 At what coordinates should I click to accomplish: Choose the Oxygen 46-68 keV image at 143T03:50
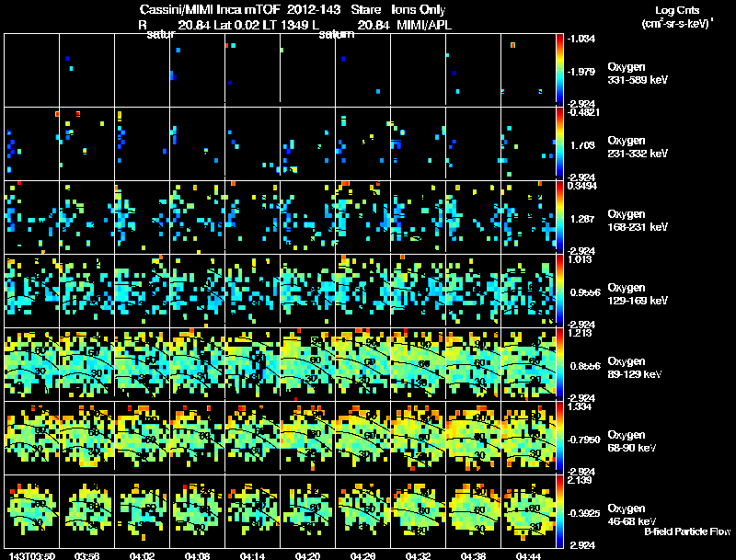pyautogui.click(x=32, y=511)
